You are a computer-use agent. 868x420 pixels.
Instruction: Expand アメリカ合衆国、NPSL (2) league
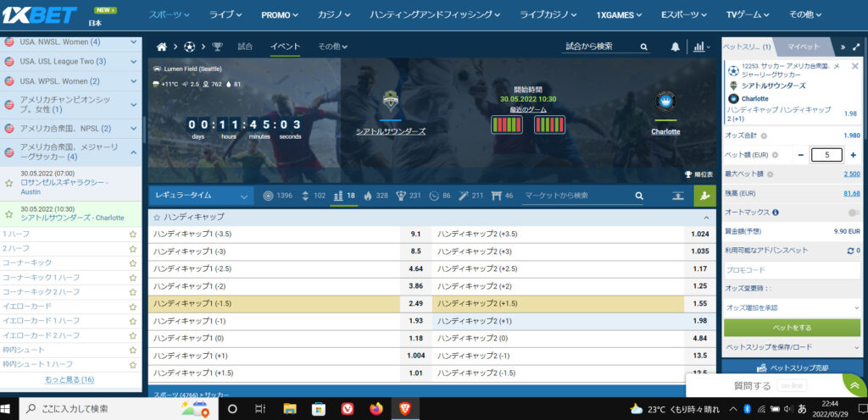[133, 128]
